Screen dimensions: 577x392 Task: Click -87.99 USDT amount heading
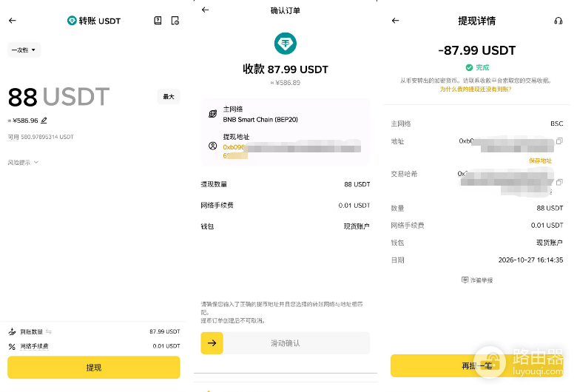click(x=477, y=50)
